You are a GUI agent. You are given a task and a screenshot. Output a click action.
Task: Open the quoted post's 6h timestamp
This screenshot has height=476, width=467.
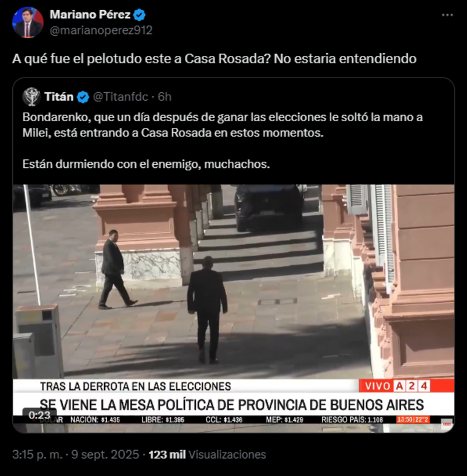[x=165, y=97]
